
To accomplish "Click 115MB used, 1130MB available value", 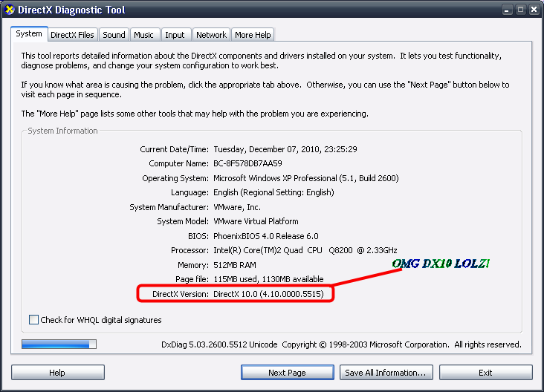I will pos(268,279).
